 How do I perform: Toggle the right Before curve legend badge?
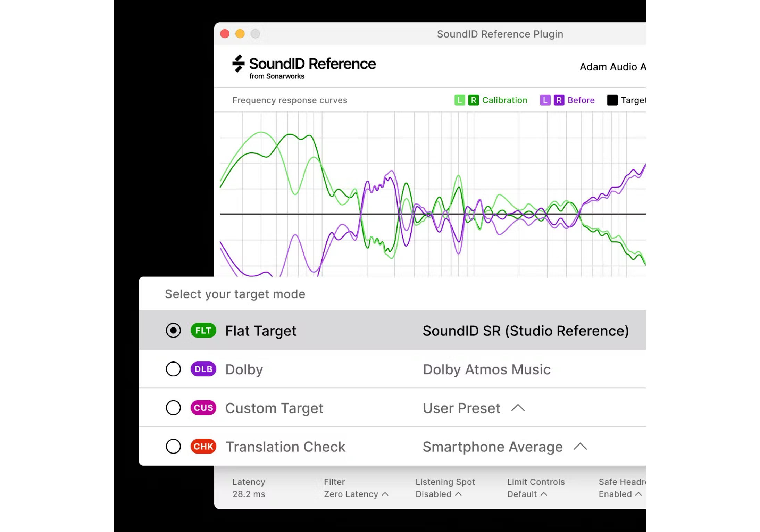(559, 100)
